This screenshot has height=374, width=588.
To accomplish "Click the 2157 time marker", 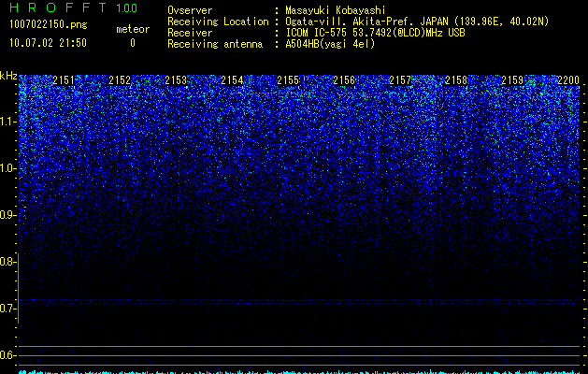I will 400,79.
